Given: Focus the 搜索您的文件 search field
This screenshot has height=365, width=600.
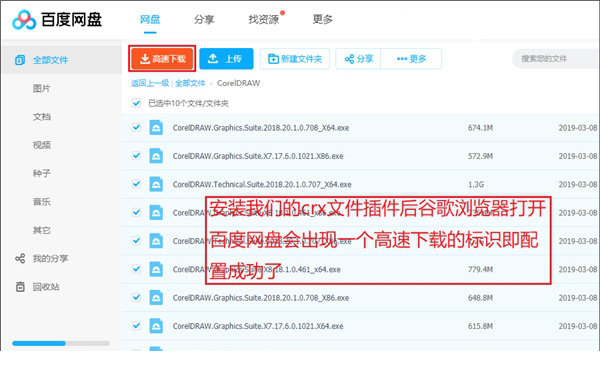Looking at the screenshot, I should [556, 59].
